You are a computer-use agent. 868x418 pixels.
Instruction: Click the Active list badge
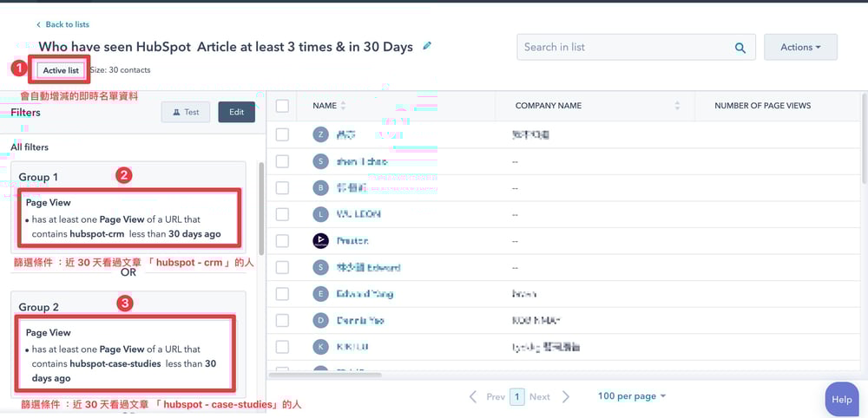(61, 70)
